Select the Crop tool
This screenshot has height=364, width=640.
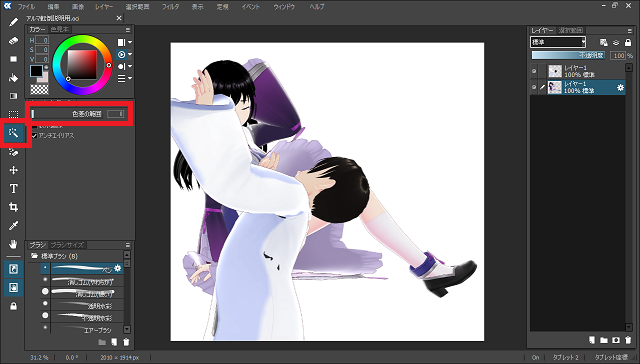(13, 207)
